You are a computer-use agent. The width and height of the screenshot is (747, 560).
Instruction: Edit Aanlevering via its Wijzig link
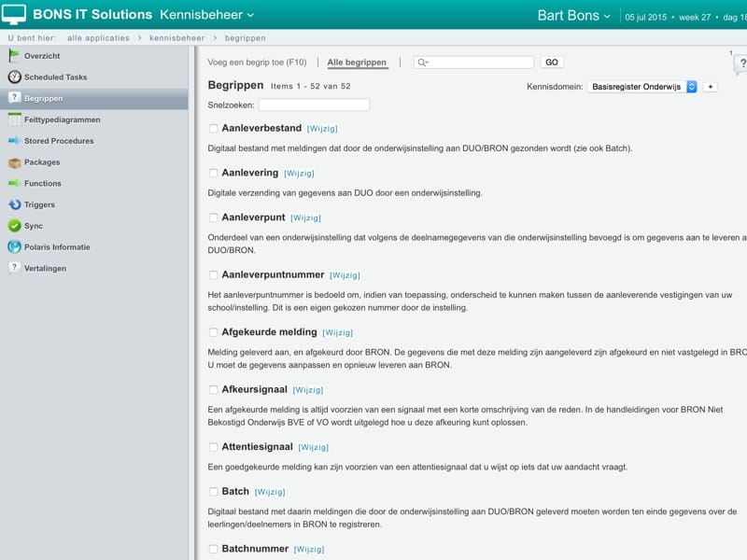(x=299, y=174)
